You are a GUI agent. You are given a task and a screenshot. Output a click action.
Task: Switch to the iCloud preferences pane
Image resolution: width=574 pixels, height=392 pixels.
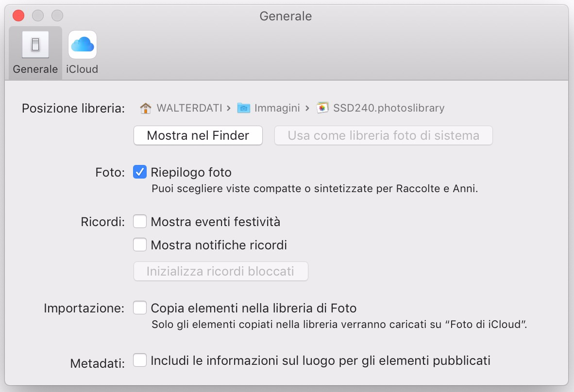[x=82, y=52]
